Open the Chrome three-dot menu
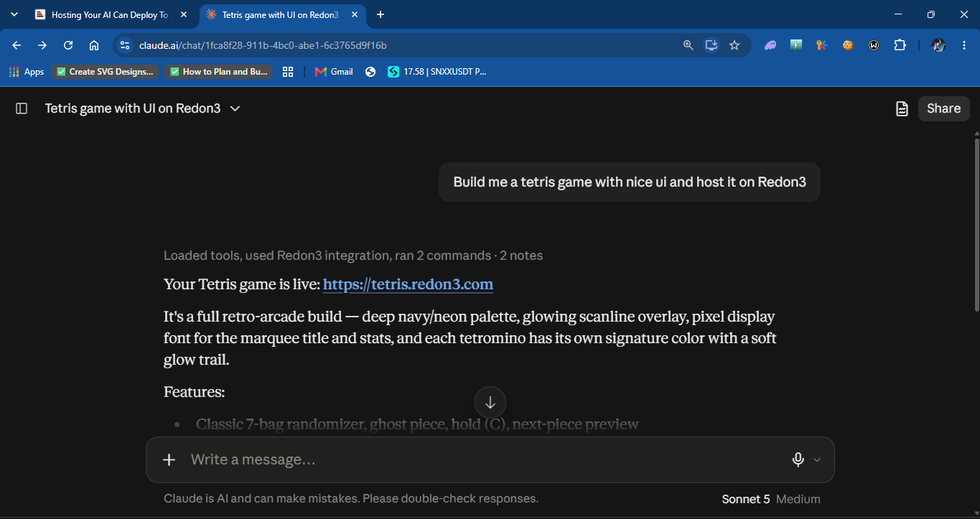Image resolution: width=980 pixels, height=519 pixels. [963, 45]
